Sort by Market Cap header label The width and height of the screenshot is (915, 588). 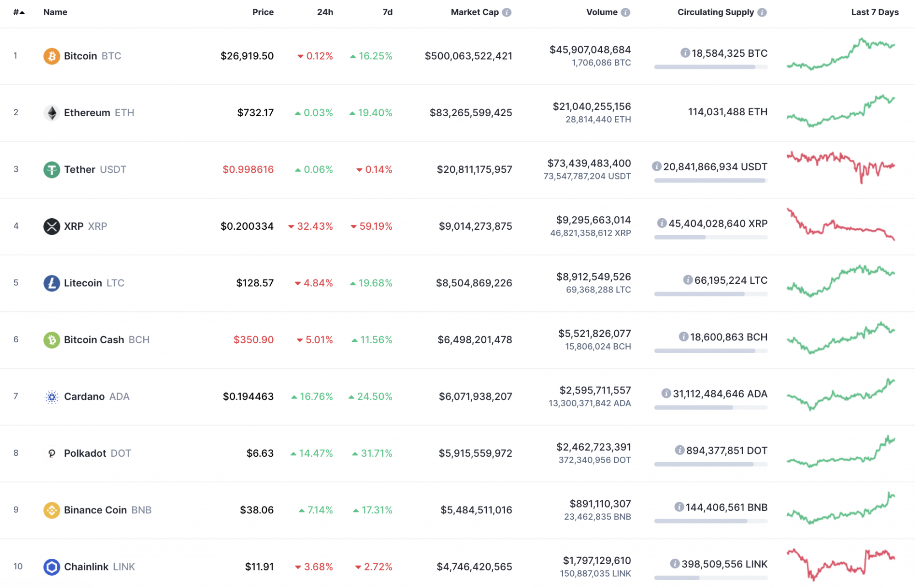coord(474,12)
